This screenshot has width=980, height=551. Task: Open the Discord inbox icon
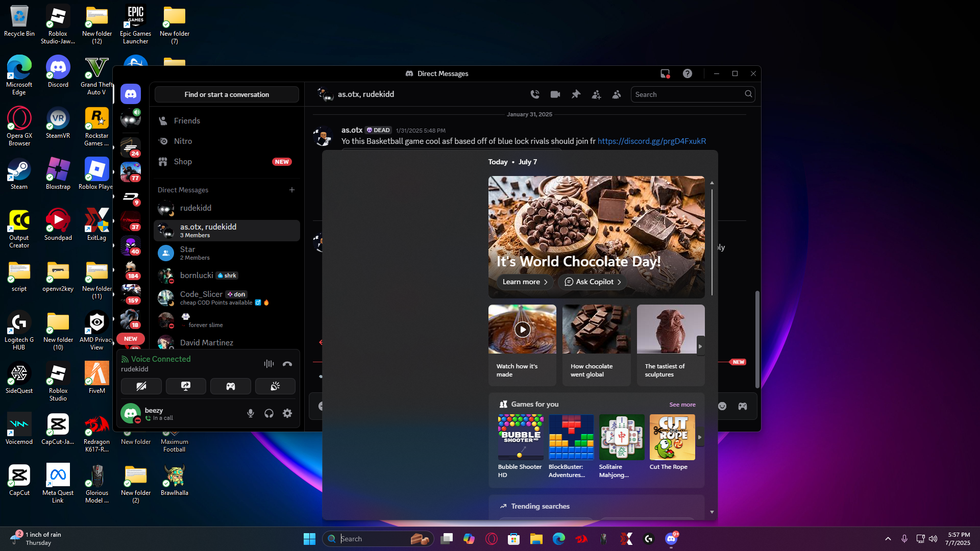point(665,73)
